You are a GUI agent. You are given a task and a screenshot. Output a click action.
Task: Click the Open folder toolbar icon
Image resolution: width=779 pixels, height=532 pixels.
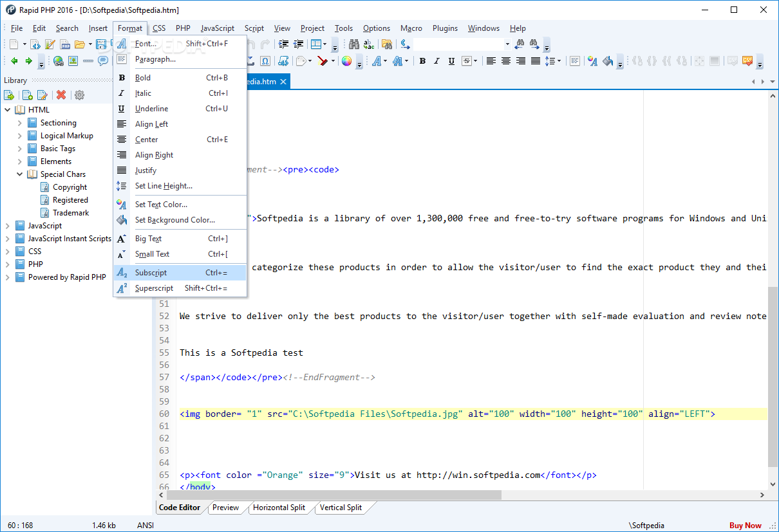click(x=79, y=44)
